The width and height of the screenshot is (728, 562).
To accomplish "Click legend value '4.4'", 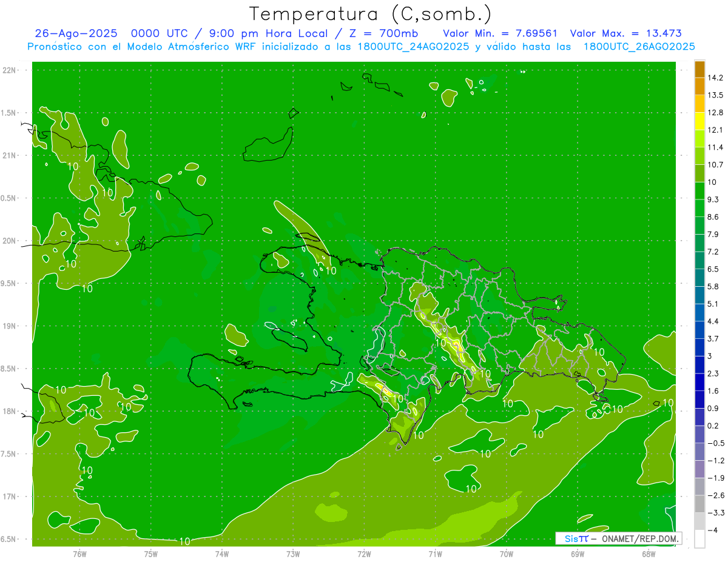I will (x=713, y=321).
